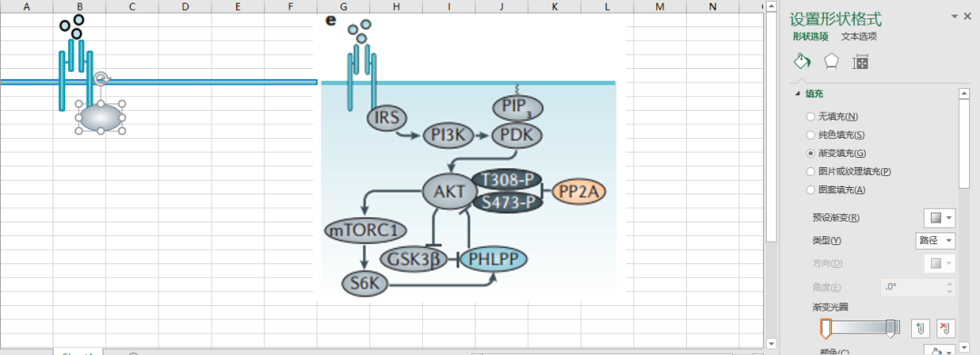Click the oval's top-right resize handle
This screenshot has height=355, width=980.
click(122, 104)
